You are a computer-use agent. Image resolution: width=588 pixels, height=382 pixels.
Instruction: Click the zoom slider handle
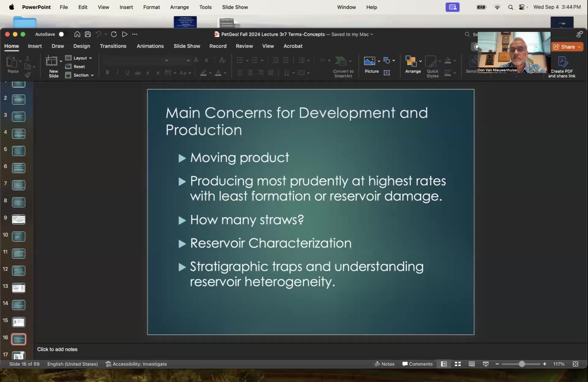522,364
